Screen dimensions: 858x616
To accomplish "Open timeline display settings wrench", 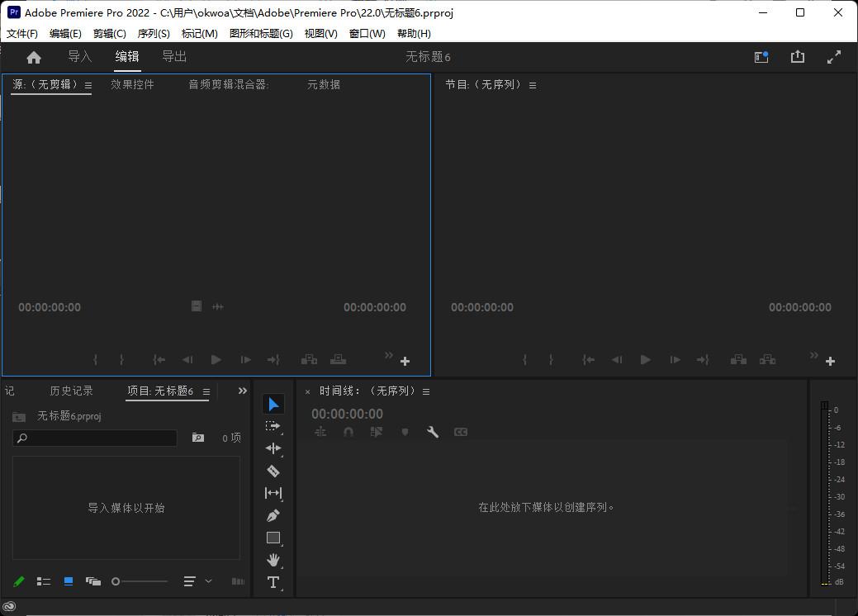I will pos(432,432).
